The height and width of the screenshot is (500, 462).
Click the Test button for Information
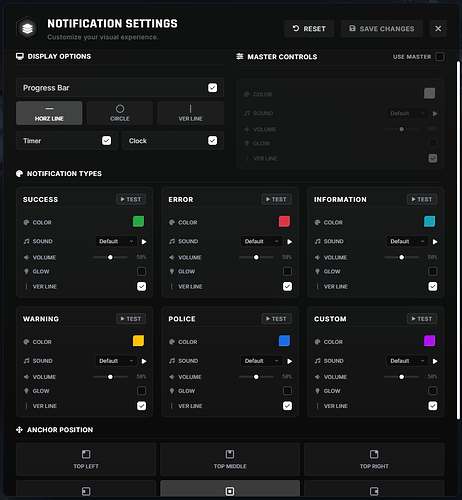(x=422, y=199)
